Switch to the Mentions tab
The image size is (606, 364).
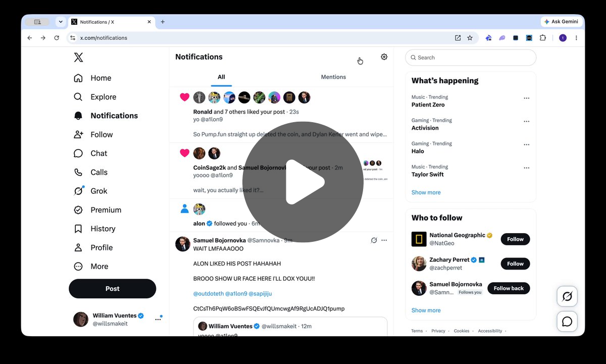point(333,77)
